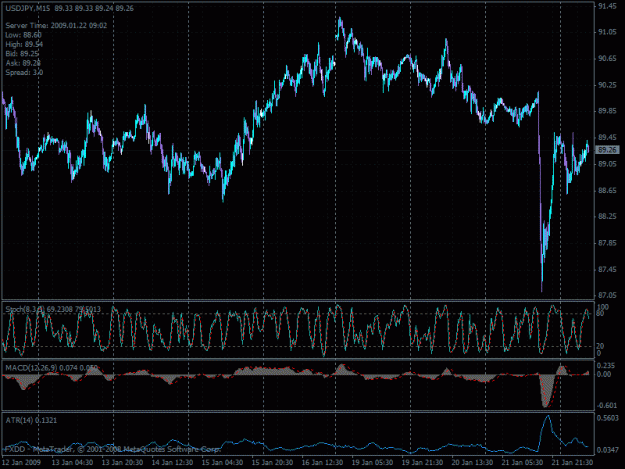
Task: Click the 19 Jan 21:30 time label
Action: click(422, 463)
